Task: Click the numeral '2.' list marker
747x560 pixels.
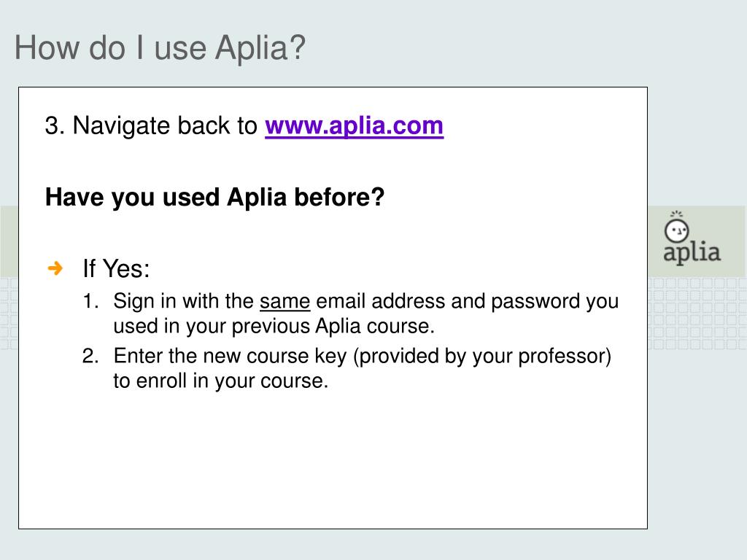Action: click(x=90, y=356)
